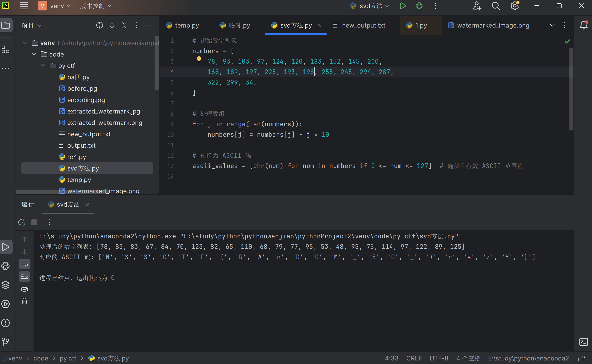The height and width of the screenshot is (364, 592).
Task: Clear run output with trash icon
Action: click(24, 301)
